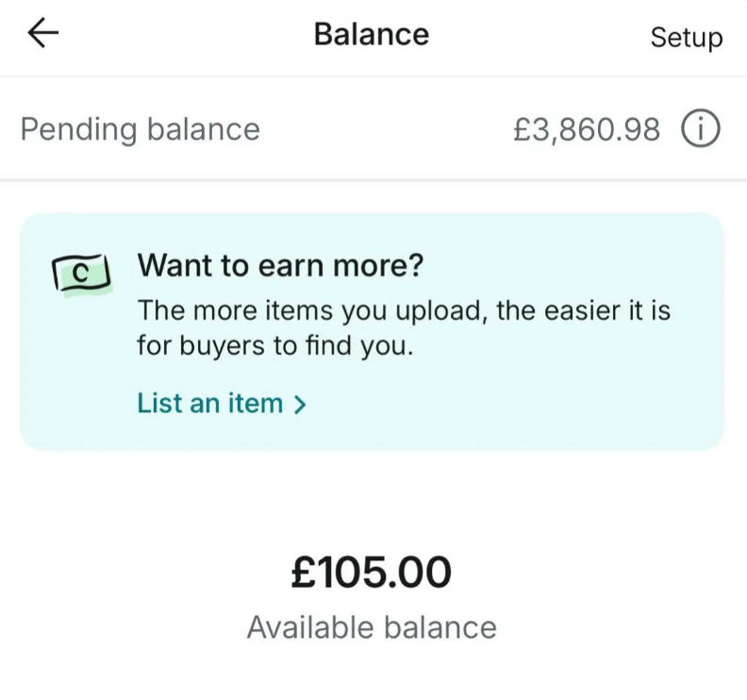The height and width of the screenshot is (700, 747).
Task: Tap the mint green promo card background
Action: coord(566,406)
